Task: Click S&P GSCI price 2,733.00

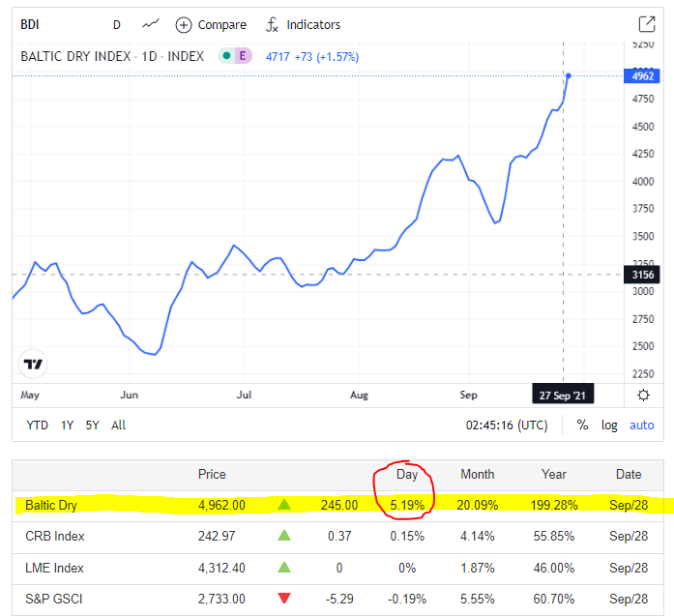Action: (221, 599)
